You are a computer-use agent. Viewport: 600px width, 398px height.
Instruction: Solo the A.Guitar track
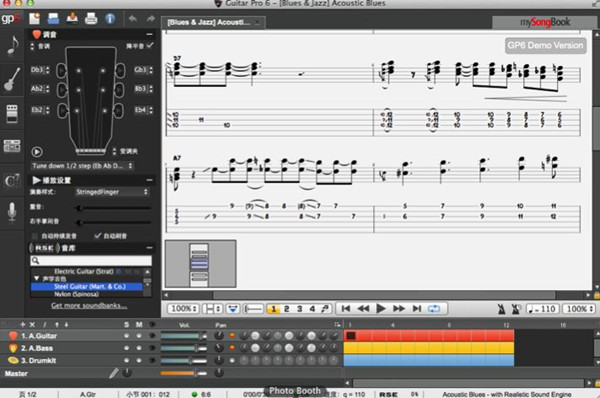point(126,336)
